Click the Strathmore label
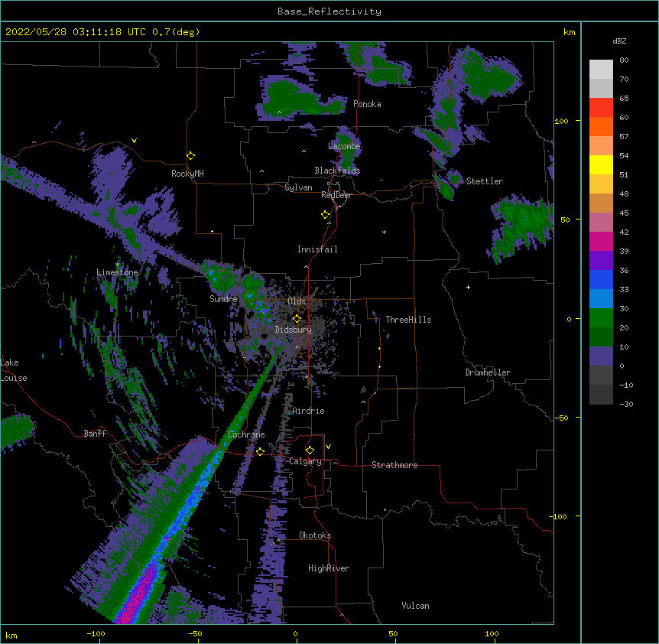 [394, 465]
